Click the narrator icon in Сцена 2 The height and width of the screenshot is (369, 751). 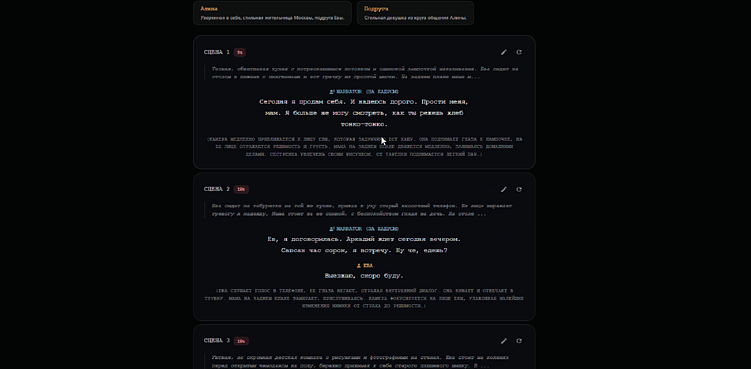click(331, 229)
